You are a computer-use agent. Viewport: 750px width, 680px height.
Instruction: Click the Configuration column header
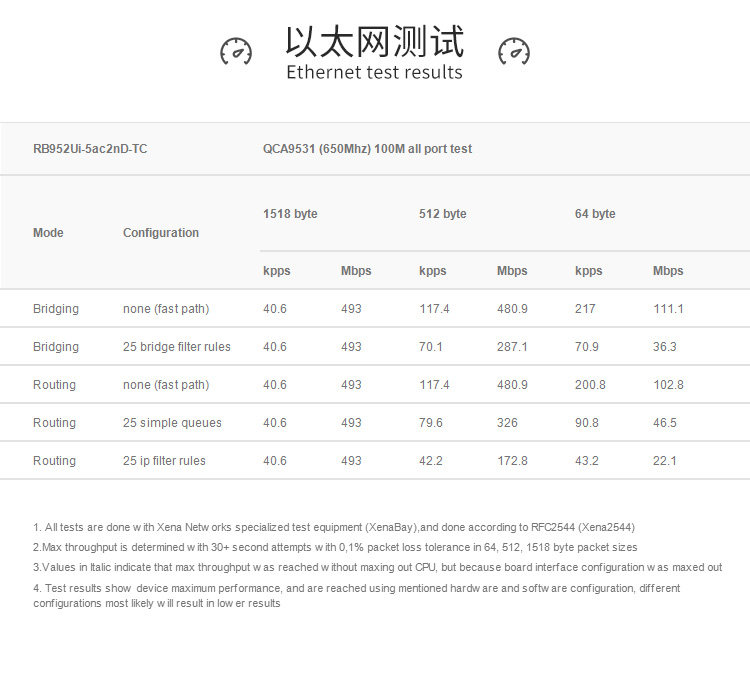pos(161,233)
